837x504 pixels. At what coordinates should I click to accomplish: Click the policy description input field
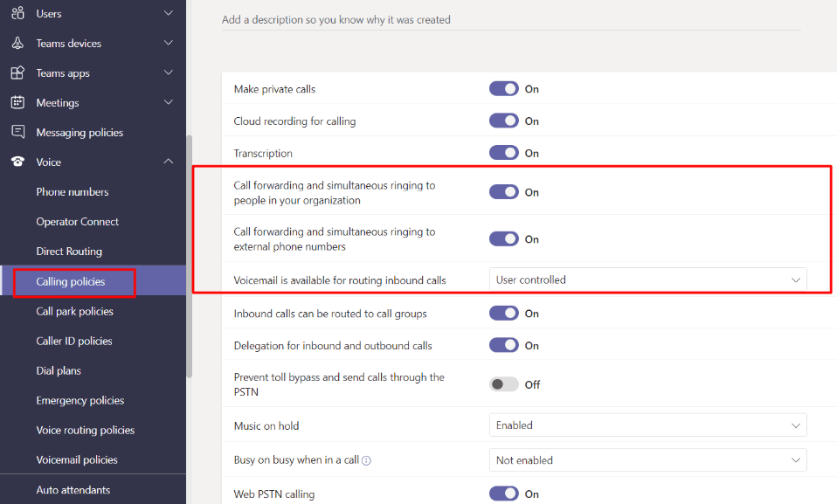point(510,20)
